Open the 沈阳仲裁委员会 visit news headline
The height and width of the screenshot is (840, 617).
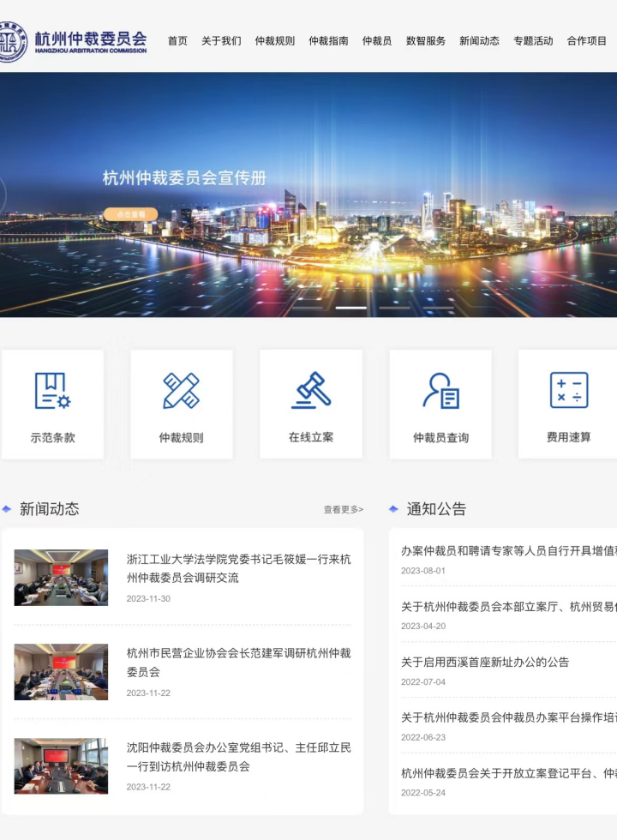(x=238, y=757)
